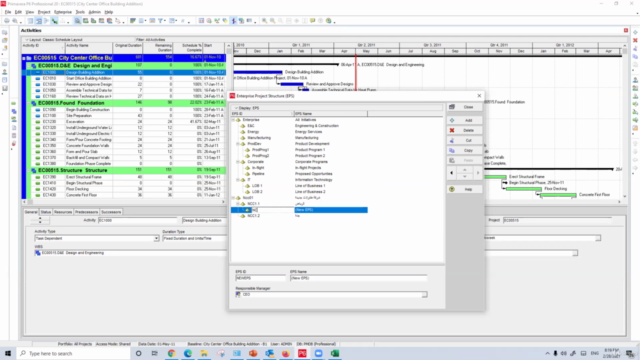Click the Schedule (lightning) icon in the toolbar
640x360 pixels.
pos(234,21)
